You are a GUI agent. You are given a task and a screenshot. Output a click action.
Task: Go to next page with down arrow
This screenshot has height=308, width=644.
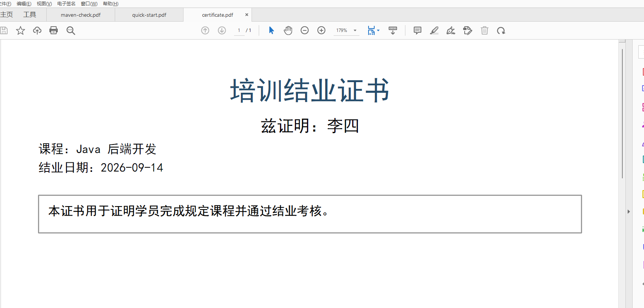click(222, 30)
